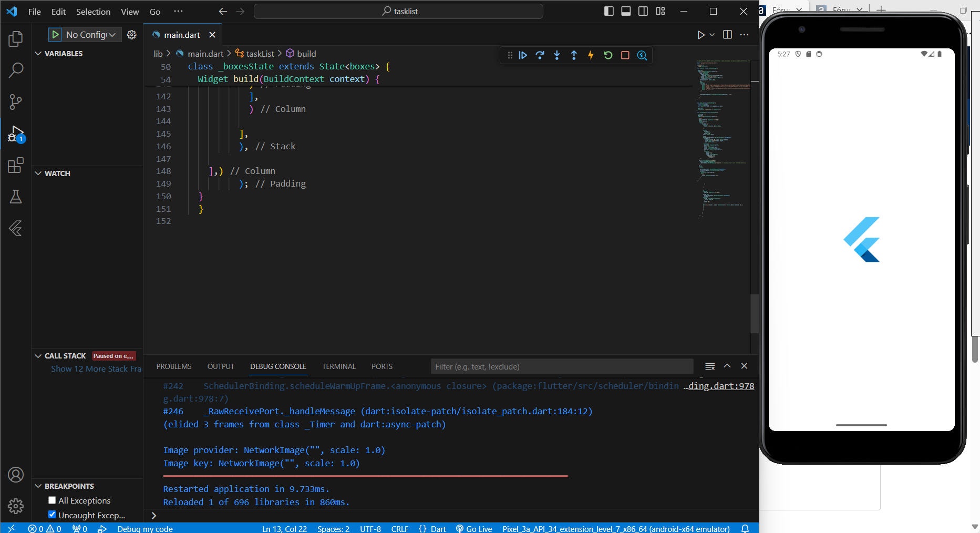
Task: Open editor More Actions ellipsis
Action: (x=744, y=35)
